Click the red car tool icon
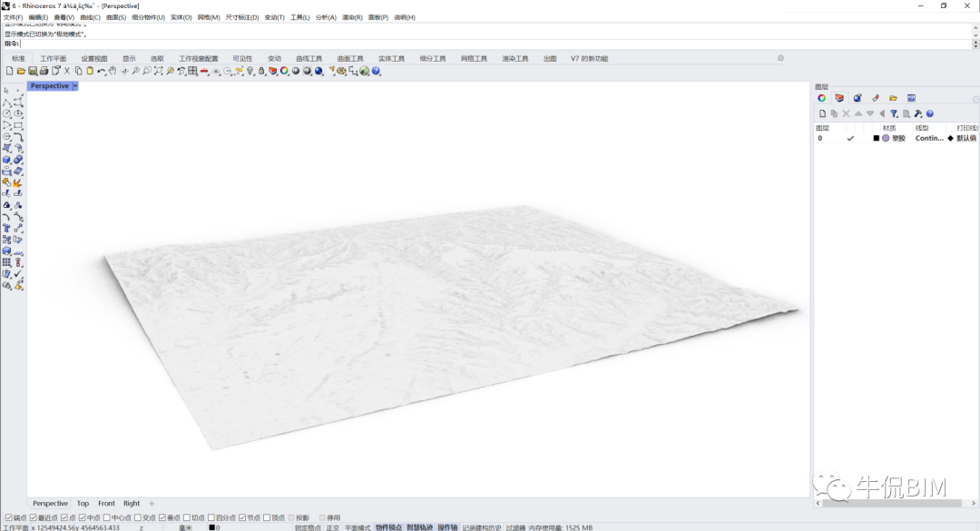The image size is (980, 531). [204, 71]
